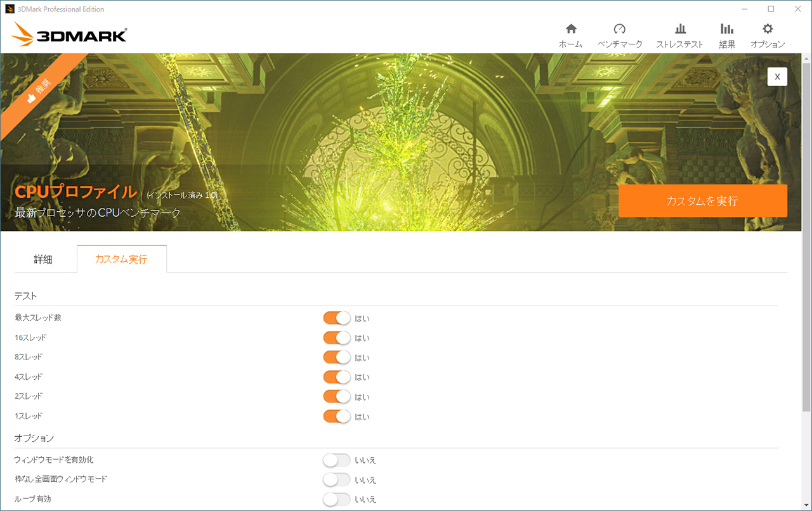Click the 最新プロセッサのCPUベンチマーク subtitle
The image size is (812, 511).
coord(98,213)
